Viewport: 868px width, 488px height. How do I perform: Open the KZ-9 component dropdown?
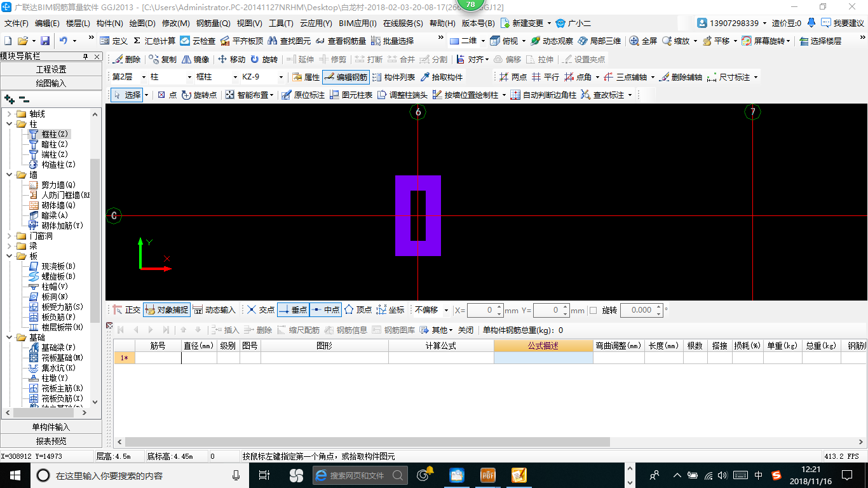(x=280, y=77)
